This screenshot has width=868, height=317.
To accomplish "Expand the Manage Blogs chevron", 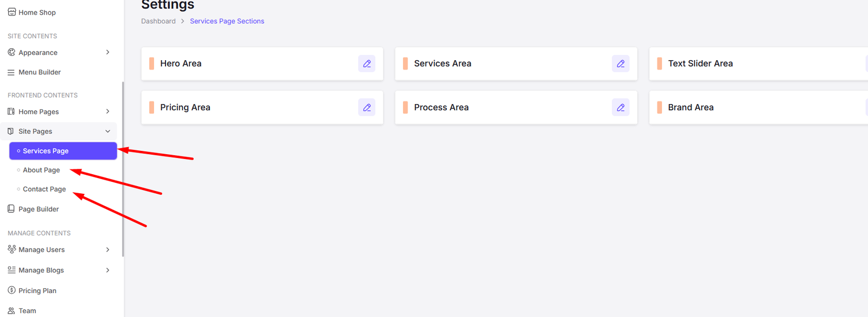I will [x=107, y=270].
